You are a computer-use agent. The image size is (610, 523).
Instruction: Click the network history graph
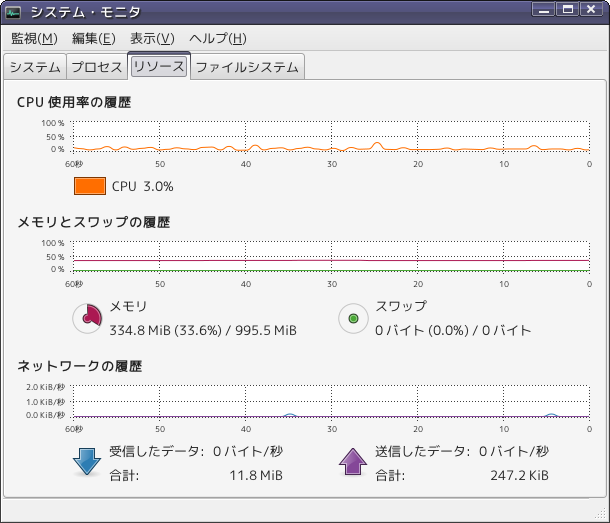pos(331,401)
